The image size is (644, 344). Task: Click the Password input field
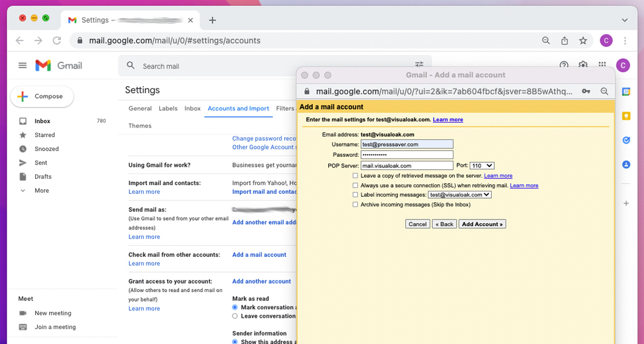pyautogui.click(x=407, y=154)
